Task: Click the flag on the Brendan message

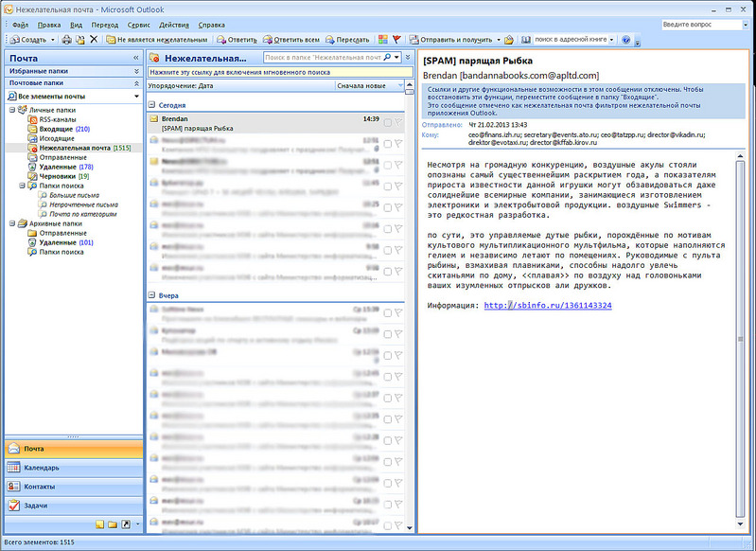Action: 398,124
